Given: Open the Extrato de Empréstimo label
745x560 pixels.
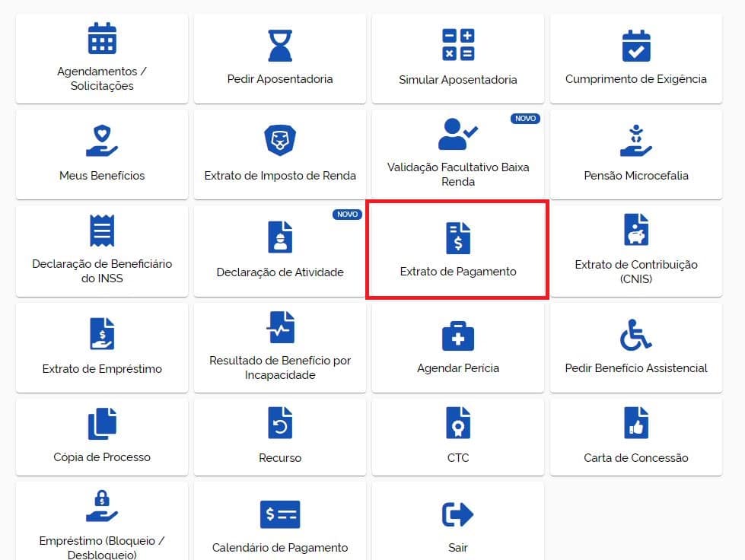Looking at the screenshot, I should (x=102, y=368).
